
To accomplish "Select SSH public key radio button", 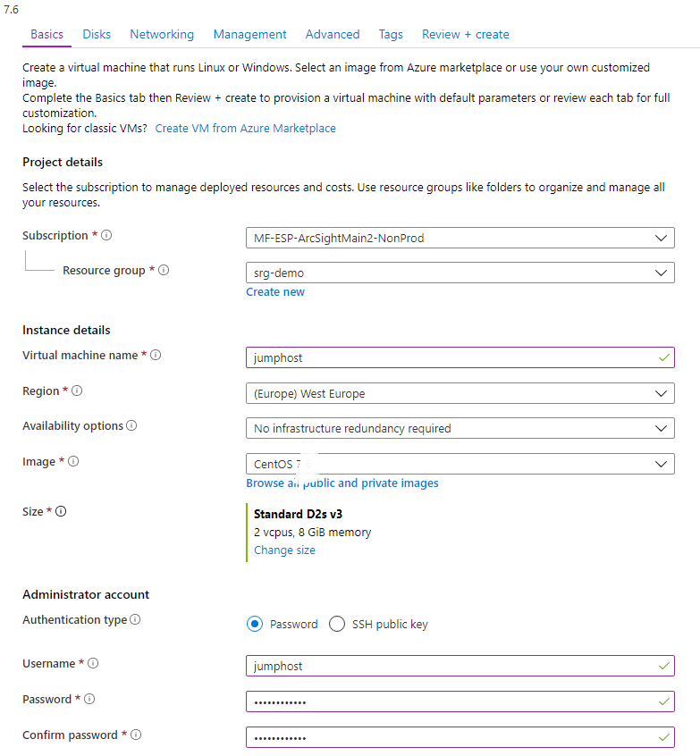I will 337,625.
